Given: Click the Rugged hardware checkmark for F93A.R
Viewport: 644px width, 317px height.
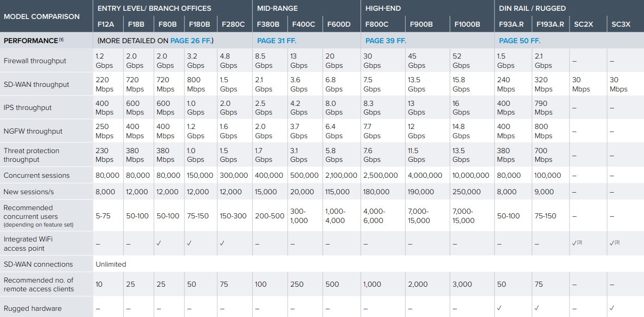Looking at the screenshot, I should (x=499, y=308).
